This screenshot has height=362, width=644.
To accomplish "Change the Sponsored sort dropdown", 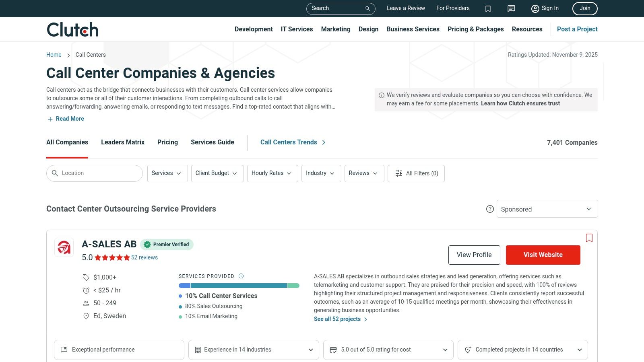I will point(547,209).
